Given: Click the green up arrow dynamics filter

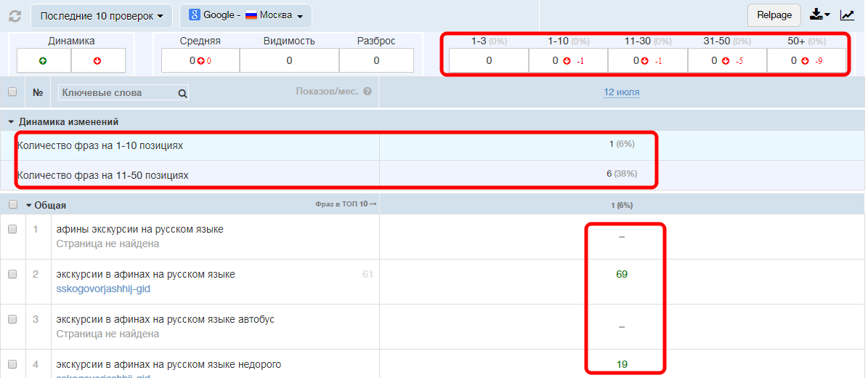Looking at the screenshot, I should [43, 61].
